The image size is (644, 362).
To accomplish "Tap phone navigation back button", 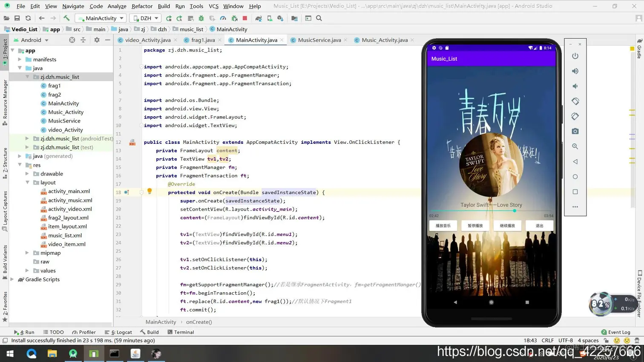I will [x=455, y=302].
